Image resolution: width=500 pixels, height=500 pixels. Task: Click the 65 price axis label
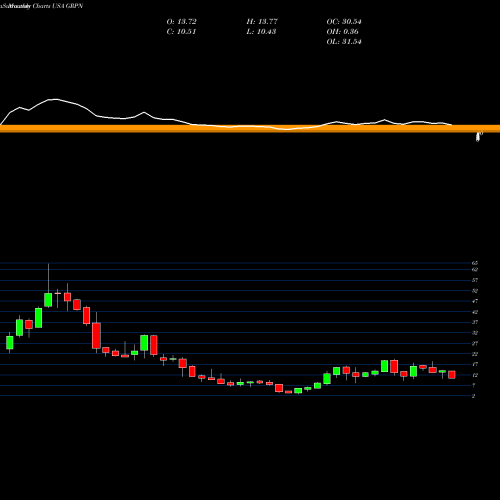tap(475, 263)
